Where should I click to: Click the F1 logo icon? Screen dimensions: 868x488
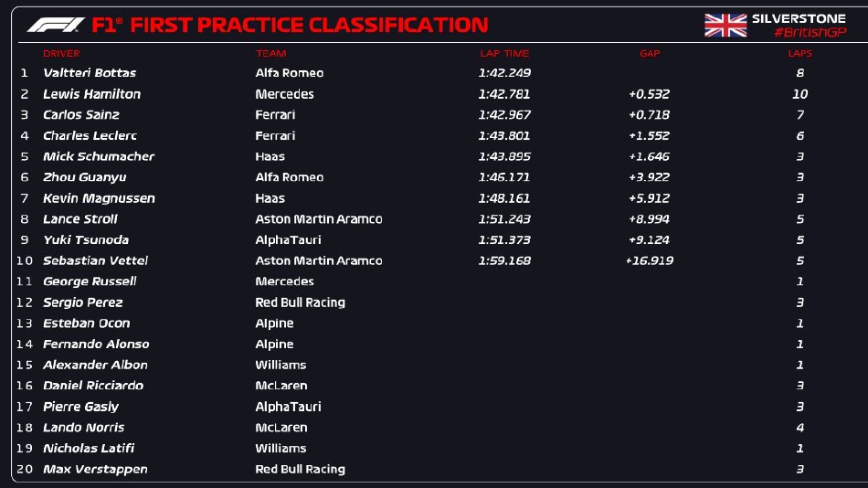coord(56,25)
